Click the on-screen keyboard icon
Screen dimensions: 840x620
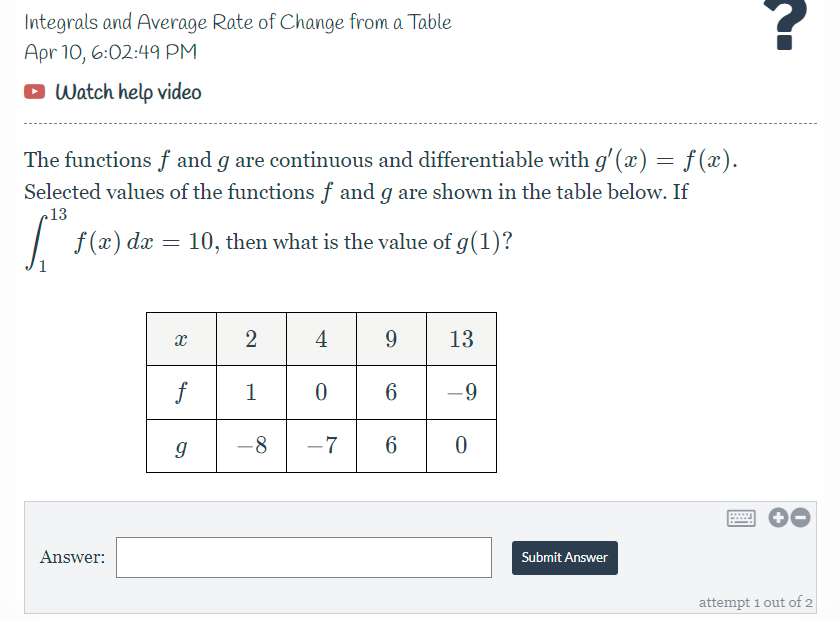741,518
